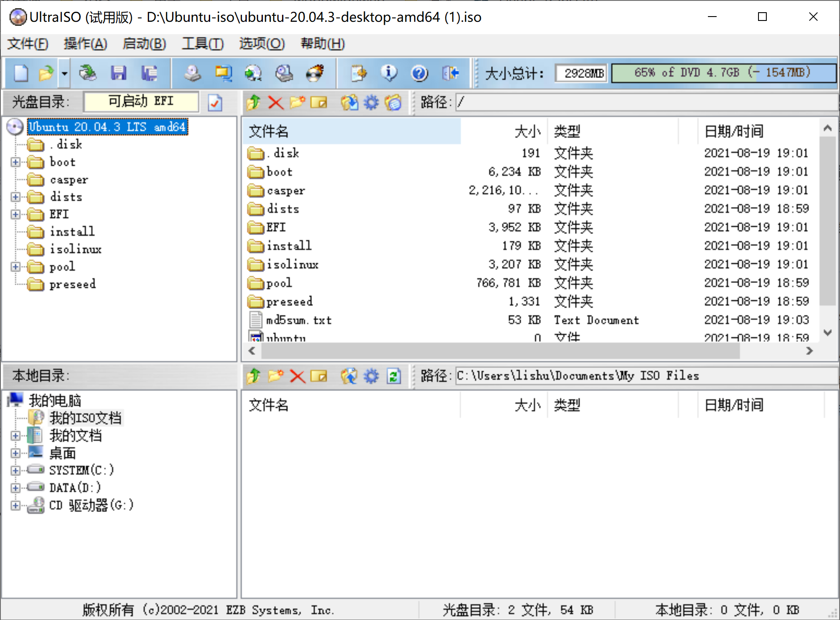The height and width of the screenshot is (620, 840).
Task: Save the current ISO file
Action: pyautogui.click(x=118, y=73)
